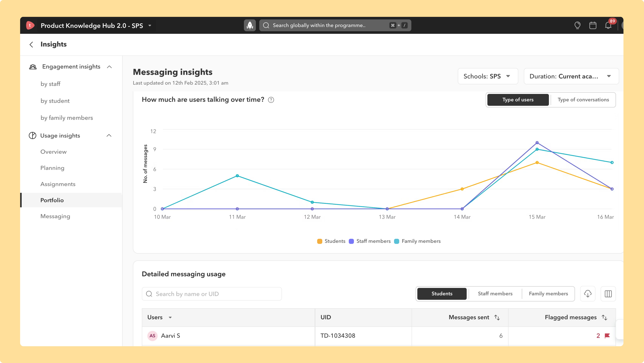The width and height of the screenshot is (644, 363).
Task: Click the Engagement insights people icon
Action: click(x=33, y=67)
